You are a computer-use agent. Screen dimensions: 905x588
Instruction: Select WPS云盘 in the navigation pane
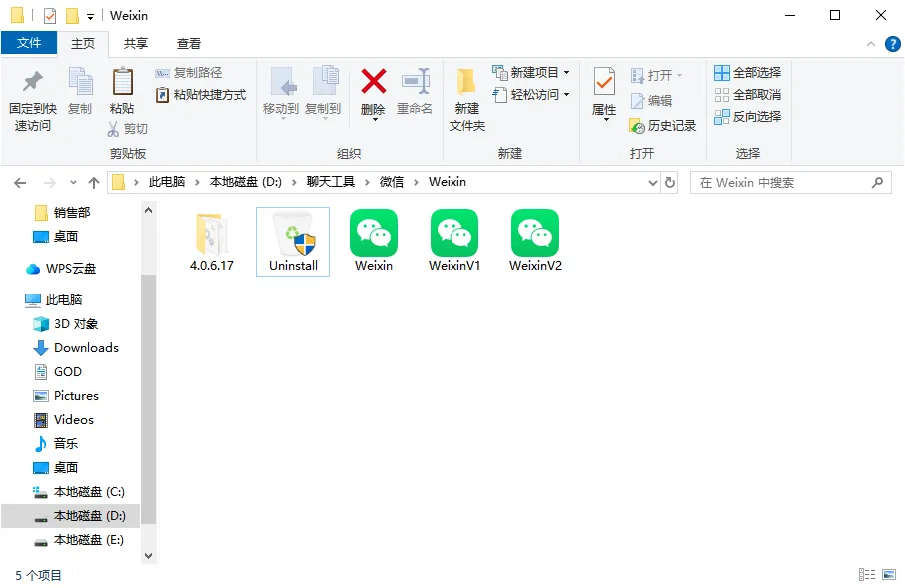[61, 269]
